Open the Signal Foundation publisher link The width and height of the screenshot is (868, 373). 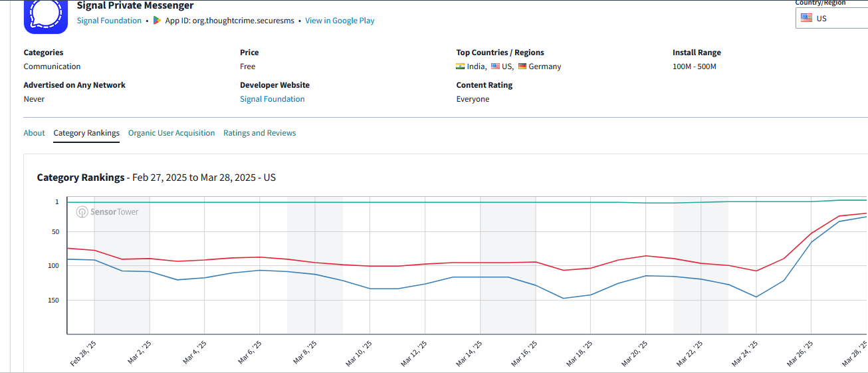tap(109, 21)
